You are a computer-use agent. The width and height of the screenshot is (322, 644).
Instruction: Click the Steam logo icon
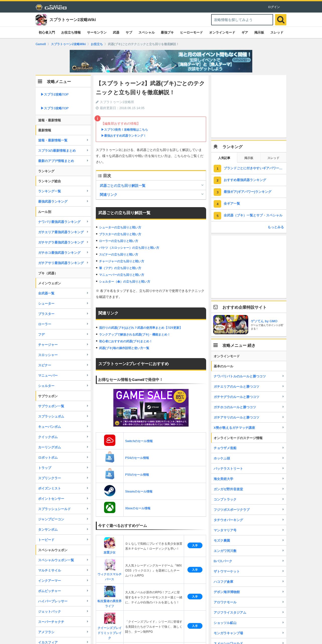point(110,491)
